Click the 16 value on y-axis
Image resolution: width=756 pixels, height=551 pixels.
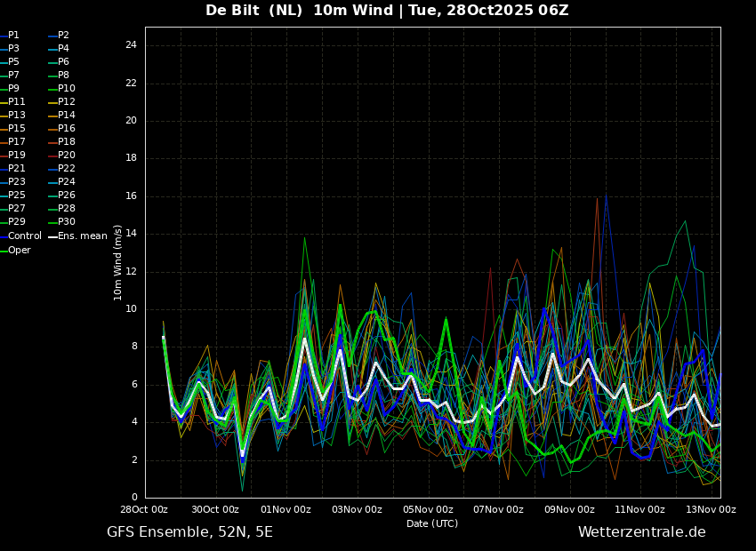coord(131,196)
